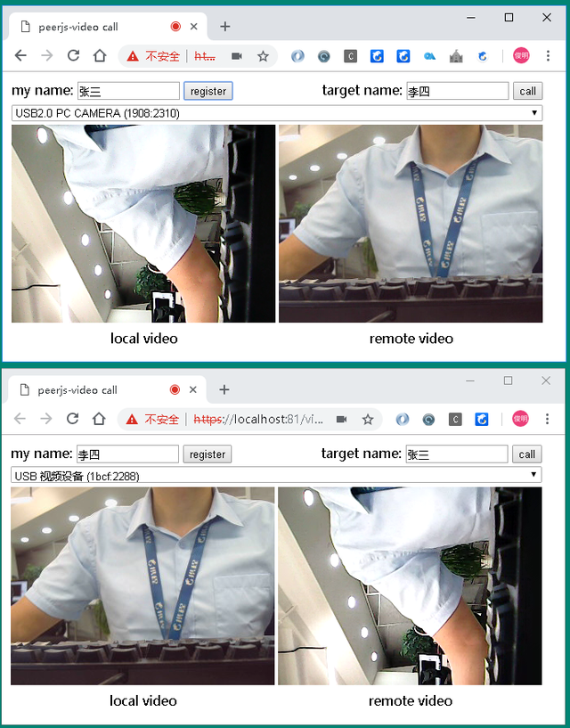Click the call button next to target 张三
Screen dimensions: 570x728
[527, 454]
